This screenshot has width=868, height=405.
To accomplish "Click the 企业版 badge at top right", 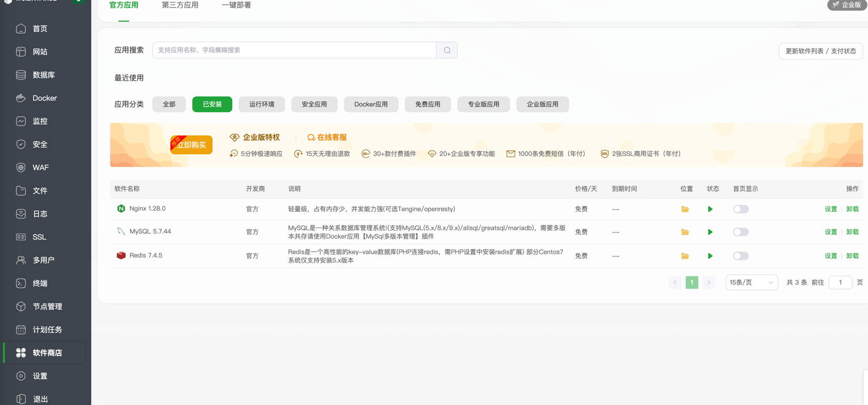I will point(847,5).
